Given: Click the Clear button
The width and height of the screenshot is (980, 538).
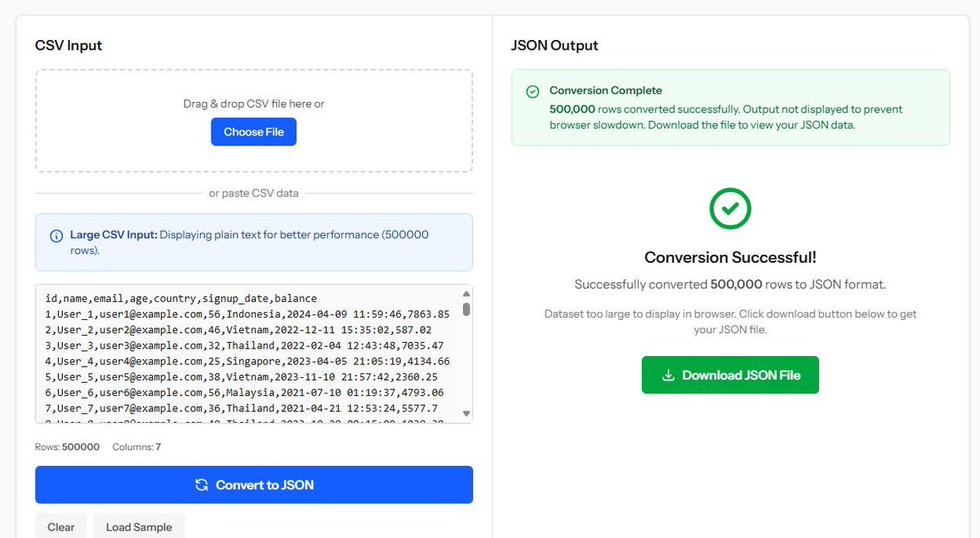Looking at the screenshot, I should pyautogui.click(x=61, y=527).
